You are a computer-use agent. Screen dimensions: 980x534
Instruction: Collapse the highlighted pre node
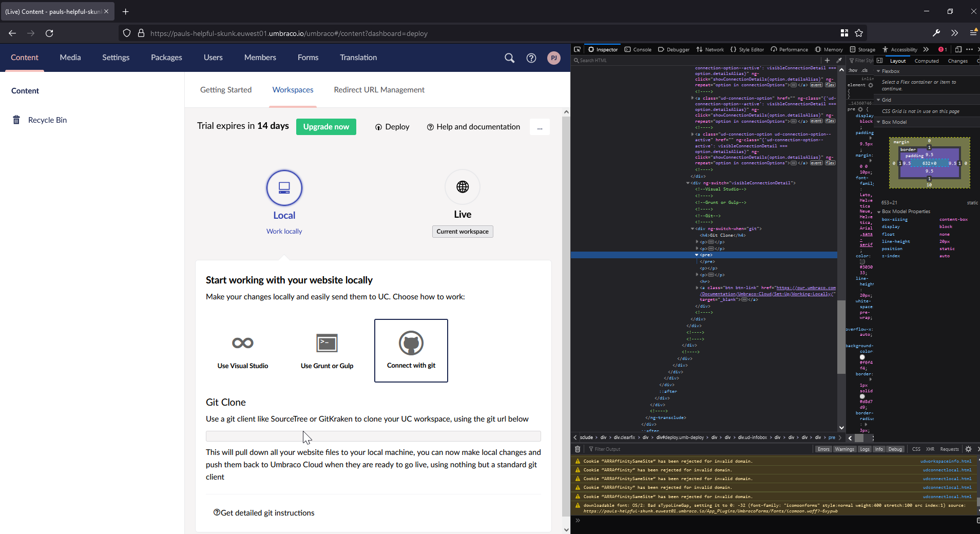coord(697,255)
